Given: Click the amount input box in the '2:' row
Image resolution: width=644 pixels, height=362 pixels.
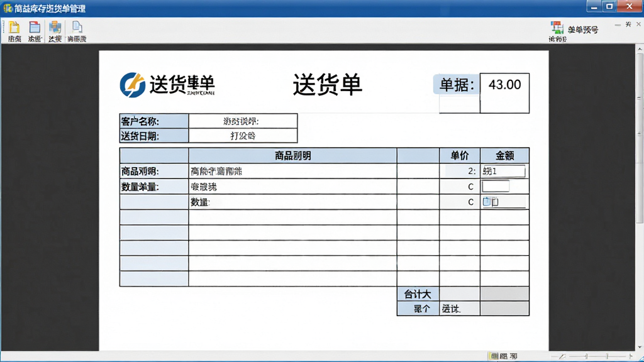Looking at the screenshot, I should coord(503,171).
